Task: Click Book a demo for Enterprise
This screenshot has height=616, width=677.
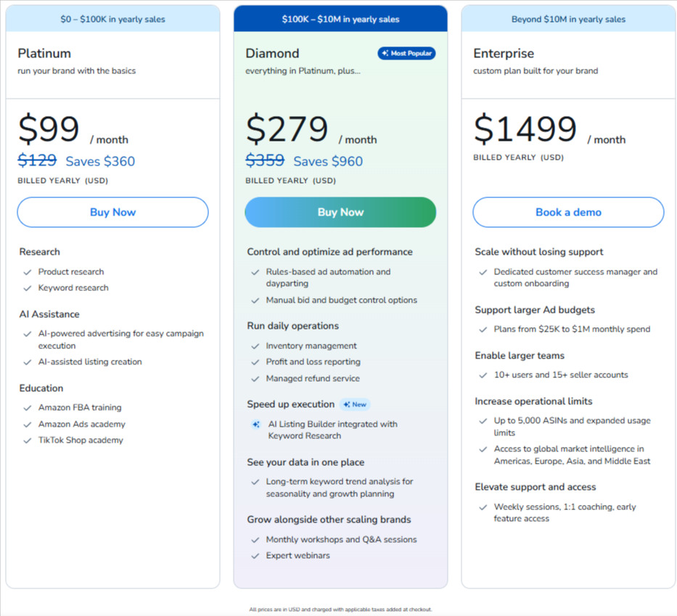Action: 567,212
